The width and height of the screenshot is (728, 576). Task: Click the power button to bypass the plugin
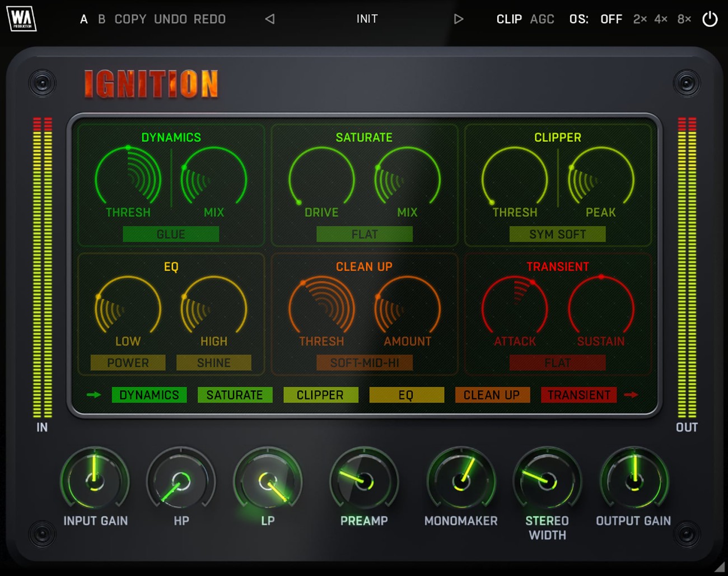tap(710, 18)
